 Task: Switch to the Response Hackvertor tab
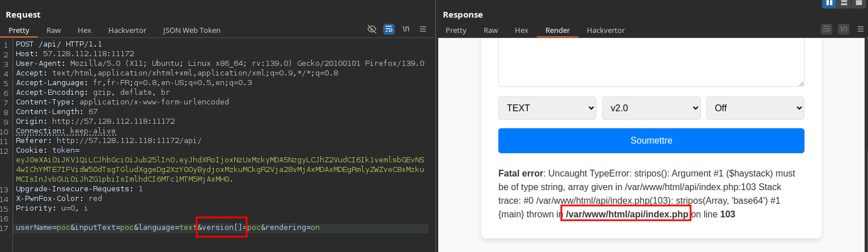(x=606, y=30)
